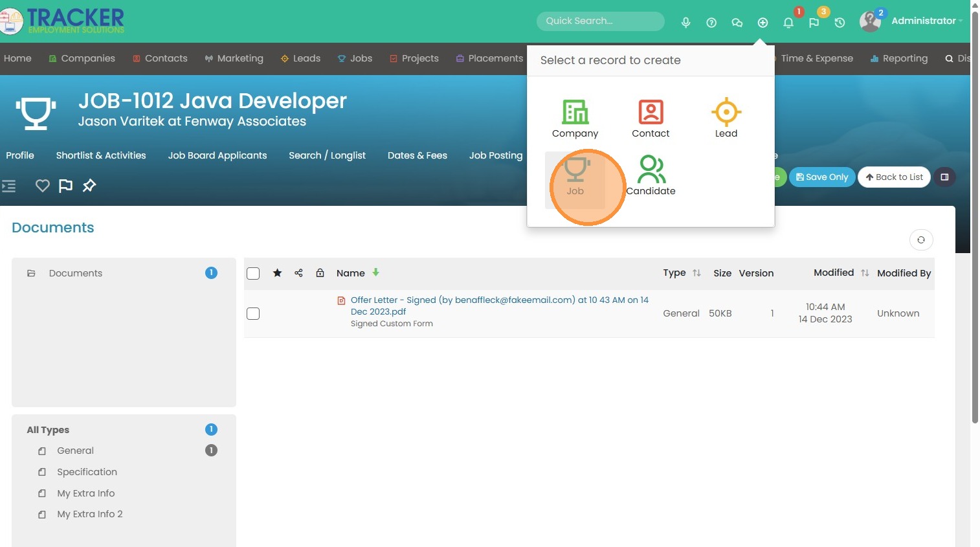This screenshot has width=980, height=547.
Task: Switch to the Dates & Fees tab
Action: 417,155
